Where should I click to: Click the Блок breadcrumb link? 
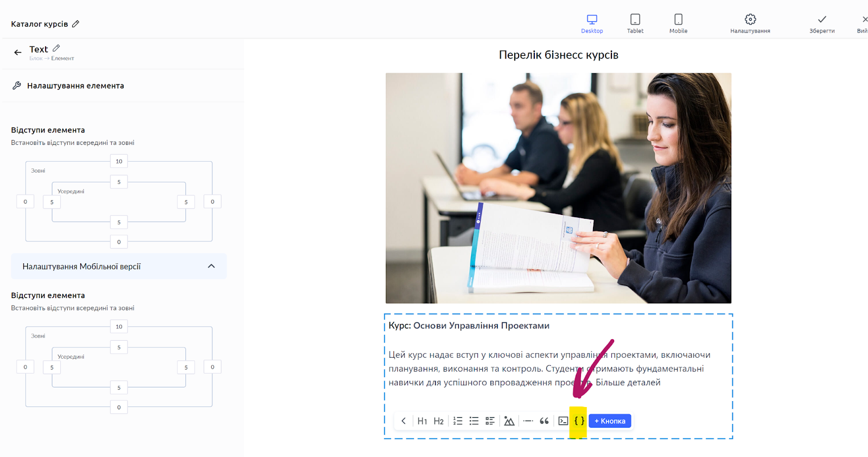pyautogui.click(x=36, y=59)
